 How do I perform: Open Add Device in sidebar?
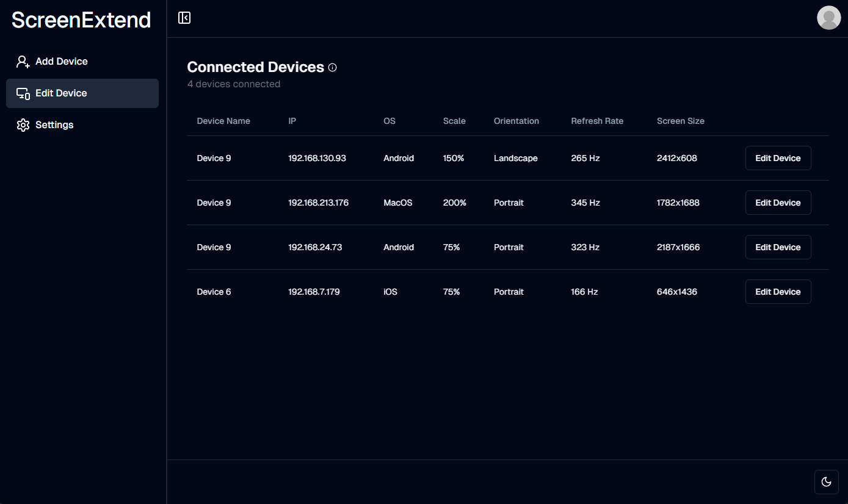click(x=82, y=62)
